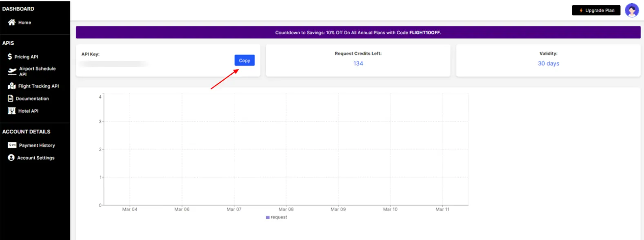Click the airplane Airport Schedule icon
Image resolution: width=644 pixels, height=240 pixels.
[x=12, y=71]
